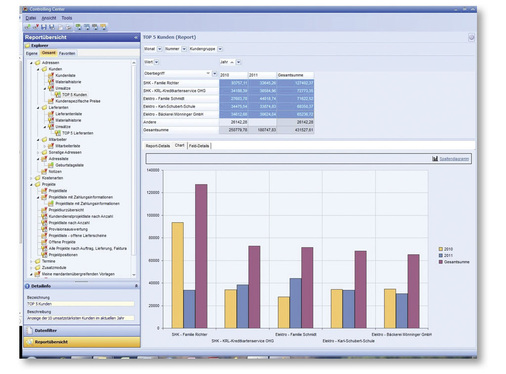Collapse the Lieferanten tree node

pos(38,108)
